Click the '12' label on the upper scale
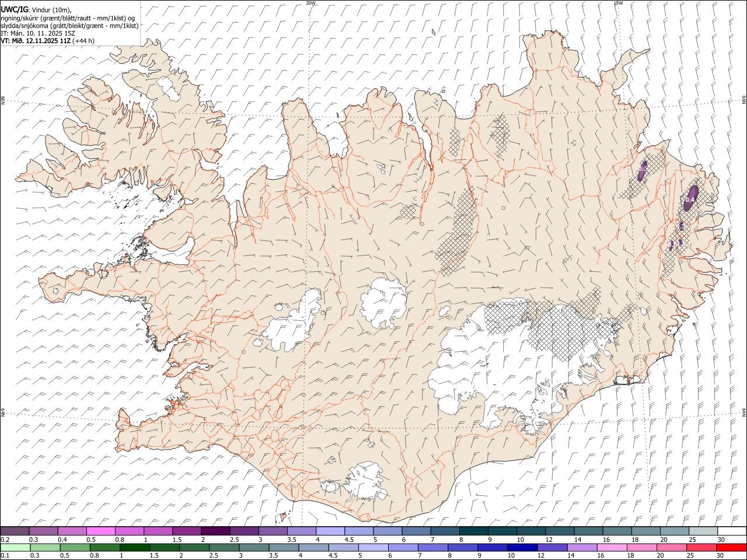 (549, 540)
